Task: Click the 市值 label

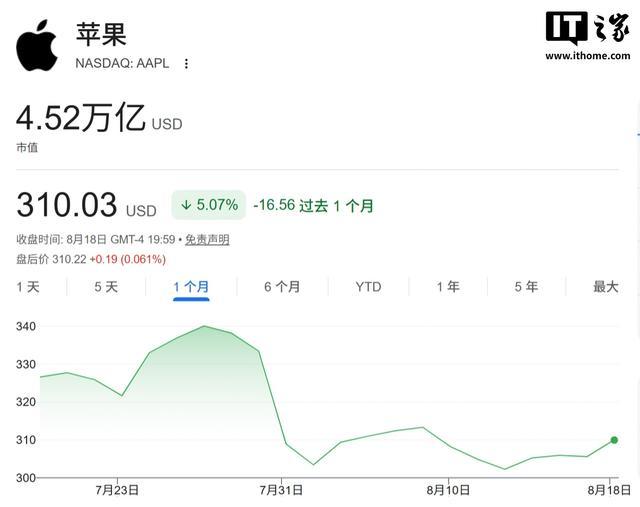Action: pos(27,147)
